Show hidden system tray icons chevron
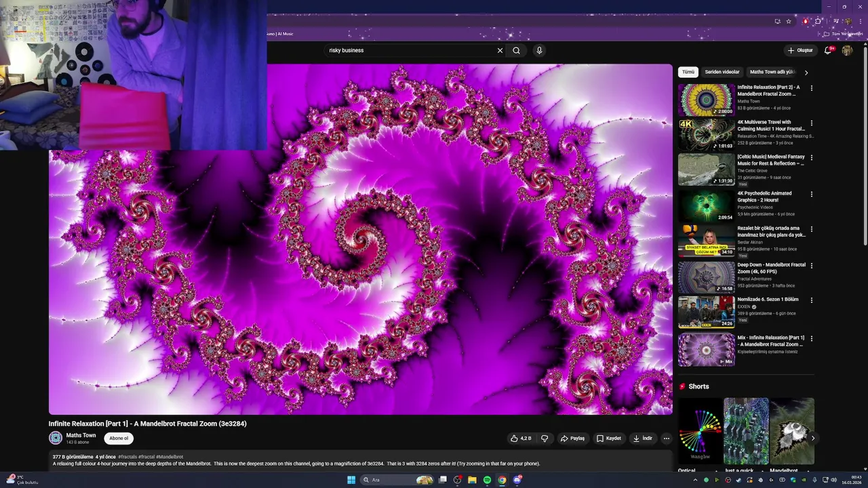 695,480
